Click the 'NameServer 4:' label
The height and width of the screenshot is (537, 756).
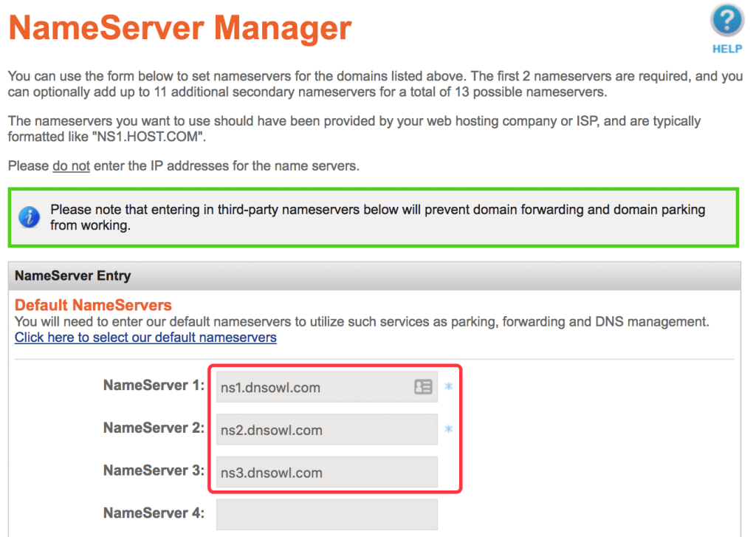tap(154, 513)
